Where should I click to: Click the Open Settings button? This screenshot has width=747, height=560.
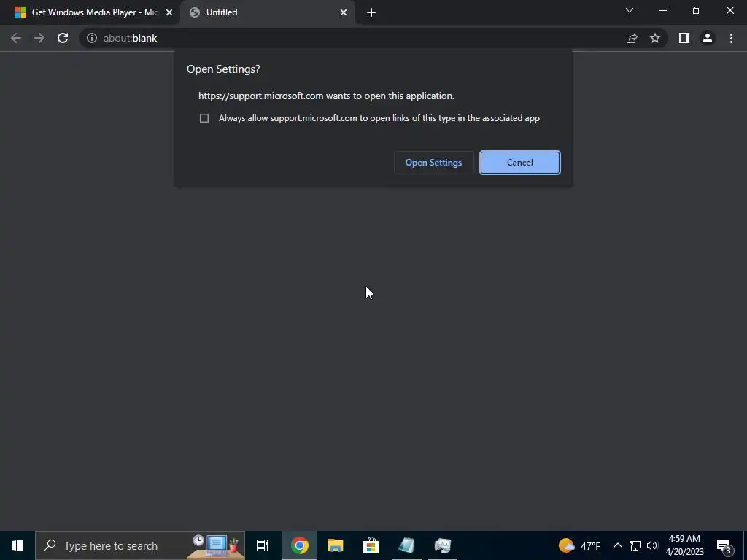pyautogui.click(x=433, y=163)
